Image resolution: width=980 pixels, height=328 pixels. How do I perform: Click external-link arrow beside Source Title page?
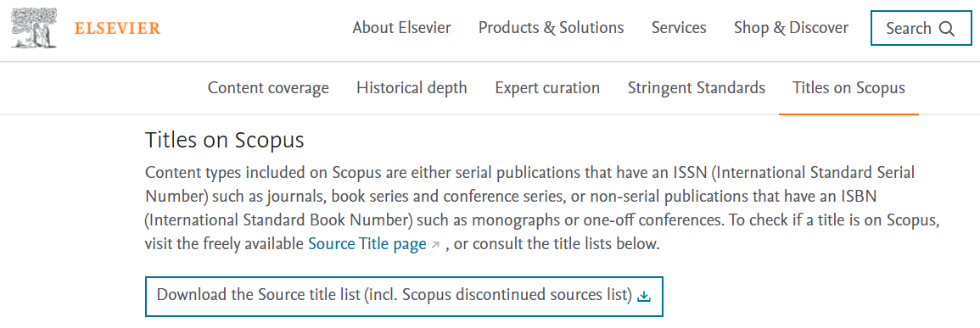[x=435, y=245]
